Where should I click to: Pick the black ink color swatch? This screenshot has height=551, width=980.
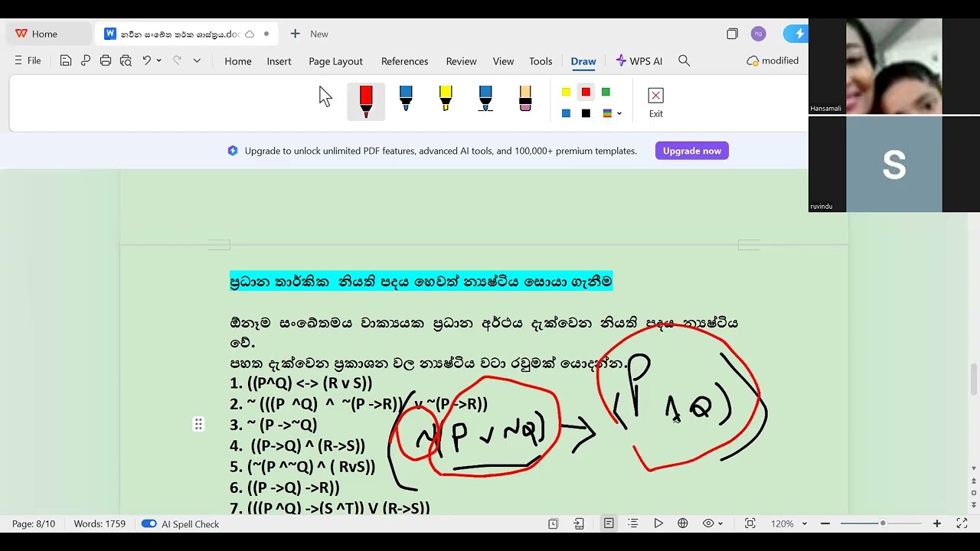pyautogui.click(x=586, y=113)
